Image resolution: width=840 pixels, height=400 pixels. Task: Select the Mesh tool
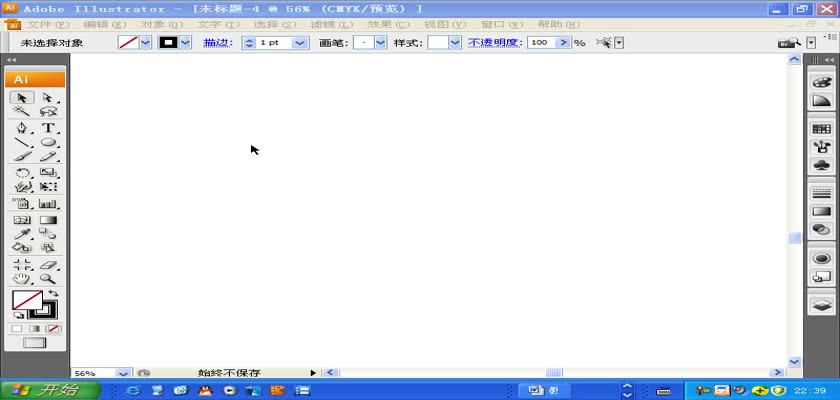pos(21,220)
